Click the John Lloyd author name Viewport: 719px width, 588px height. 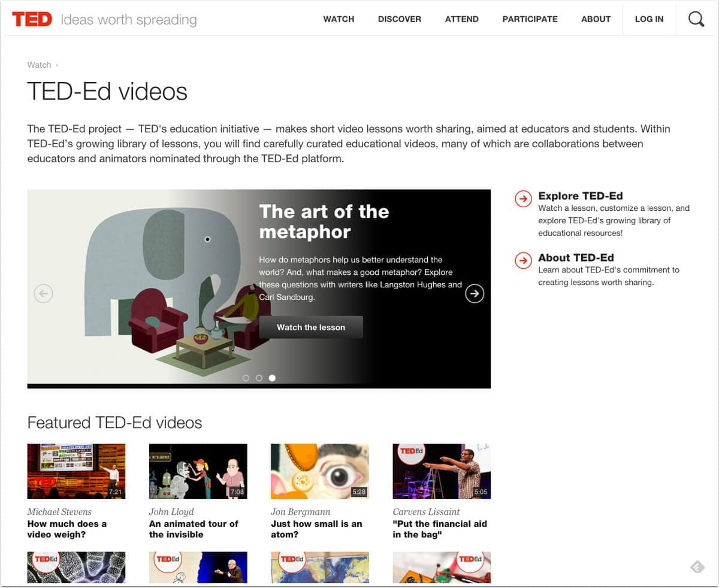[171, 512]
